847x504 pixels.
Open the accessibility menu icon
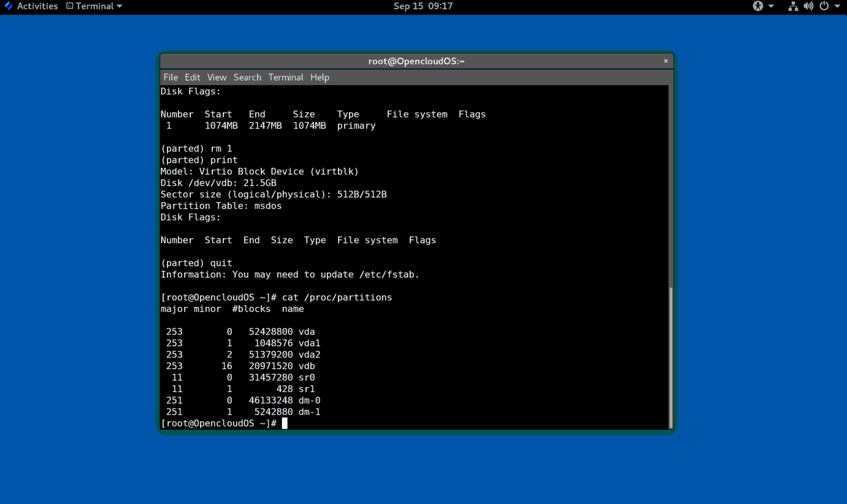pos(758,6)
